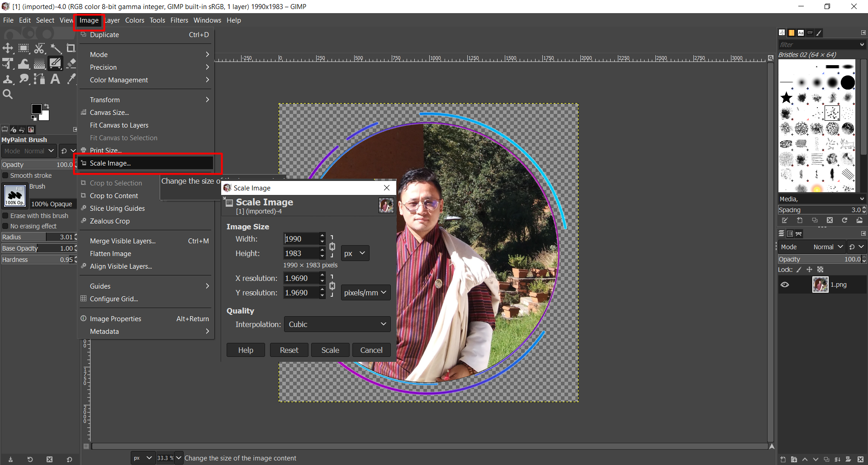Toggle visibility eye of 1.png layer

click(x=785, y=285)
